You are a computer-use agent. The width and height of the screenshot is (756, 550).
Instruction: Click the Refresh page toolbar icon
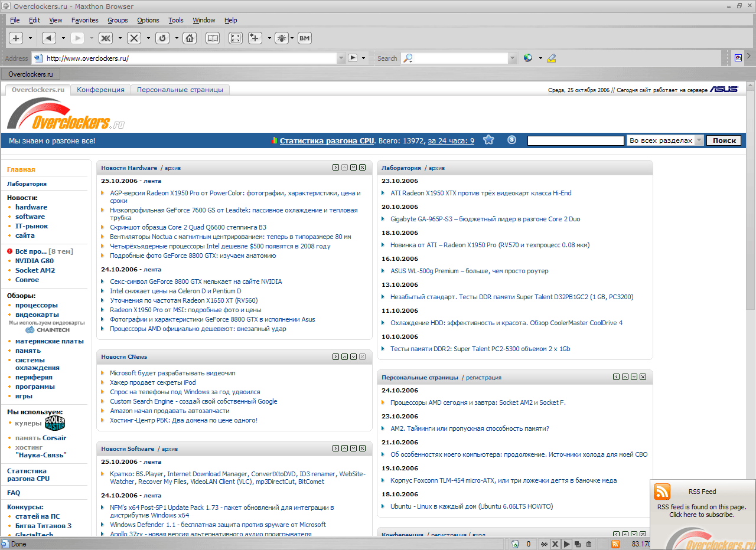pos(162,38)
